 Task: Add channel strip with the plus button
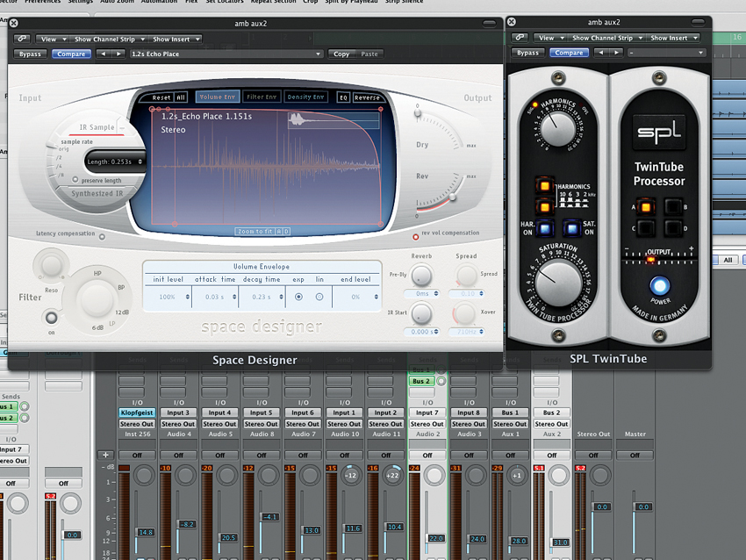[x=105, y=455]
